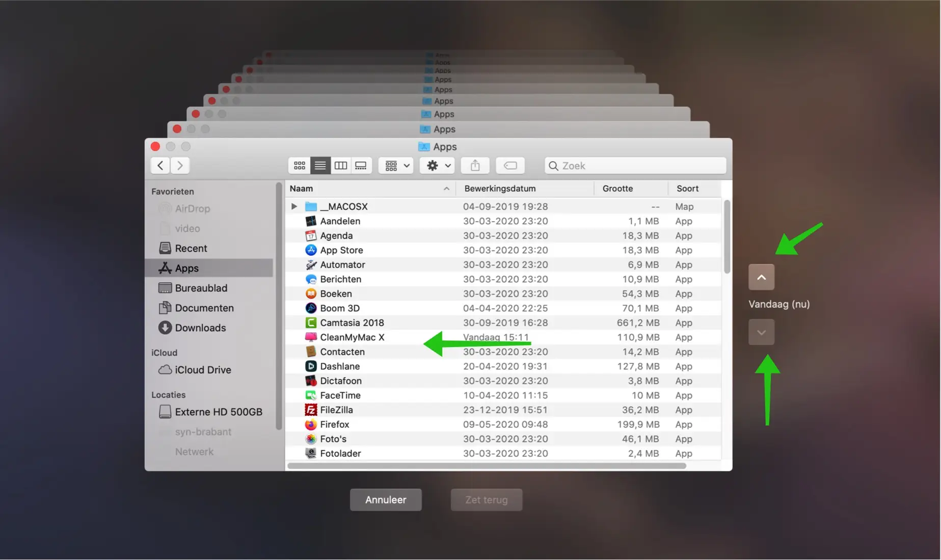Click the Fotolader app icon
This screenshot has width=941, height=560.
coord(311,454)
